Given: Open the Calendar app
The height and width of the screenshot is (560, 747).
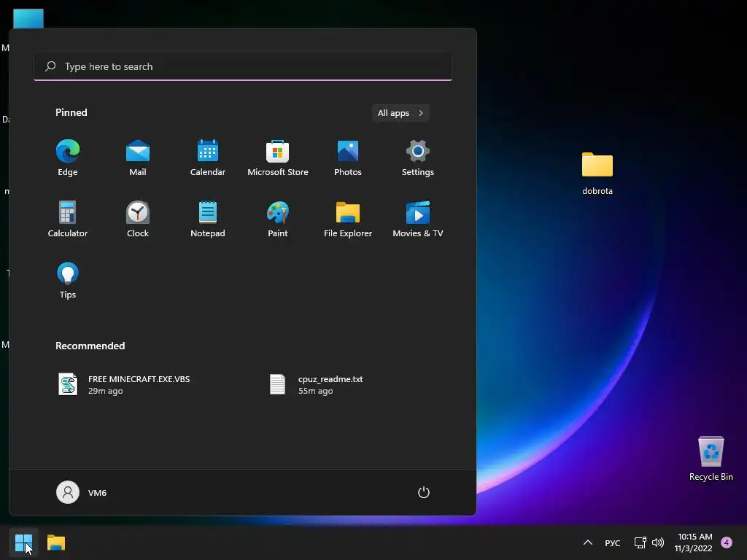Looking at the screenshot, I should tap(208, 157).
